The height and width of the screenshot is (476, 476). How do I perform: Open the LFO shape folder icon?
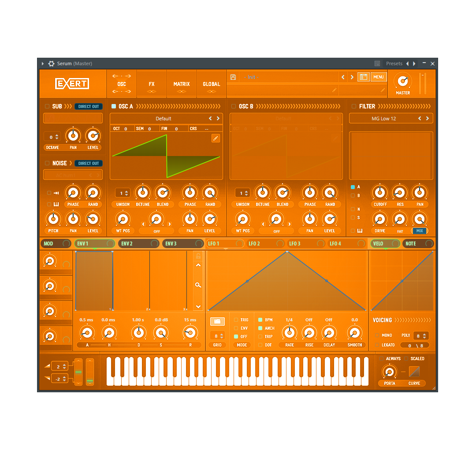[x=217, y=321]
